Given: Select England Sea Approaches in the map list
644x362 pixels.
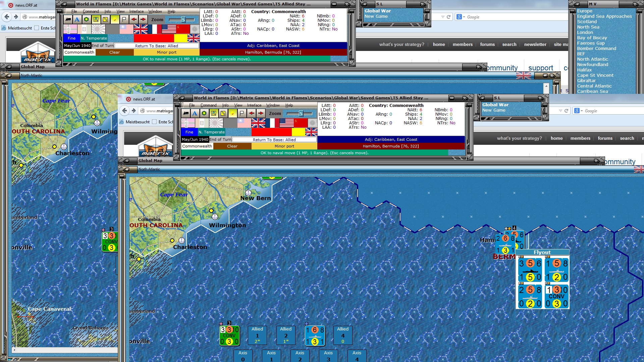Looking at the screenshot, I should tap(604, 16).
